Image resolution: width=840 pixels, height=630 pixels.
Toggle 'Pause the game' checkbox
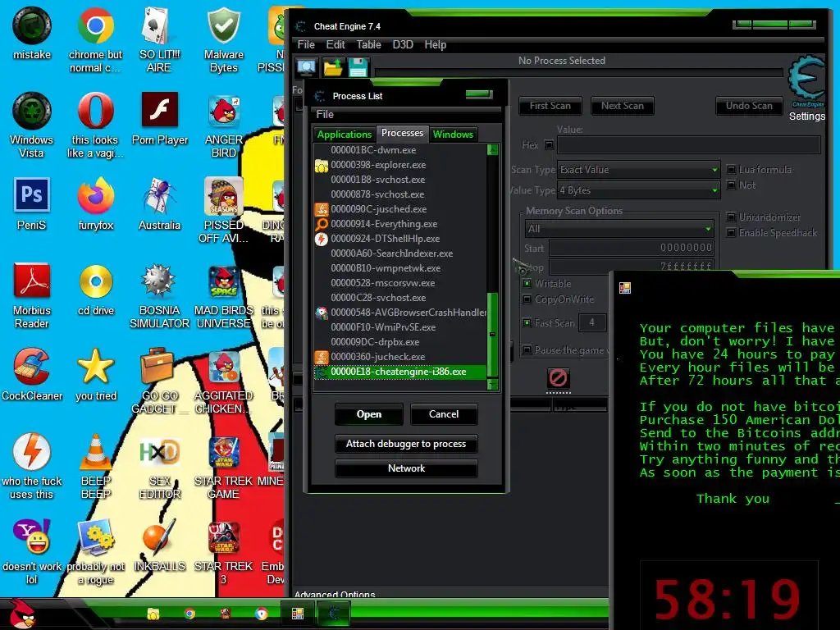point(527,349)
